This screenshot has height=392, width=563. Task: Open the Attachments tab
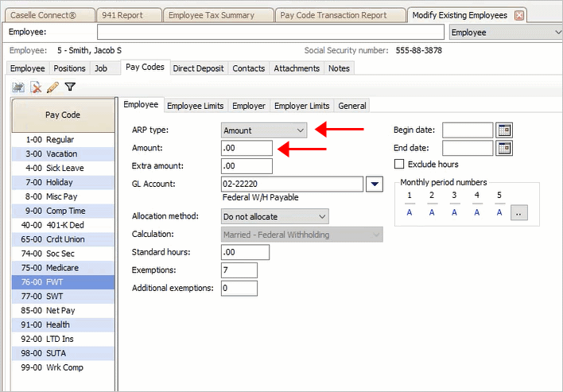click(x=297, y=68)
